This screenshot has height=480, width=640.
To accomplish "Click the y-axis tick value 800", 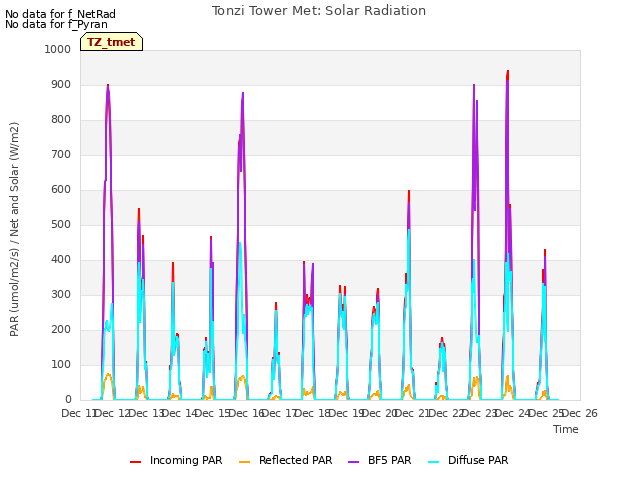I will (x=61, y=120).
